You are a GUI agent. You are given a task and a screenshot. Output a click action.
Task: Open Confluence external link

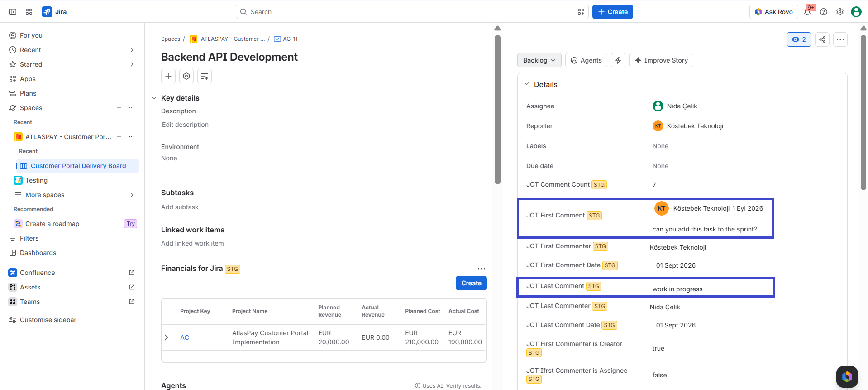(132, 273)
